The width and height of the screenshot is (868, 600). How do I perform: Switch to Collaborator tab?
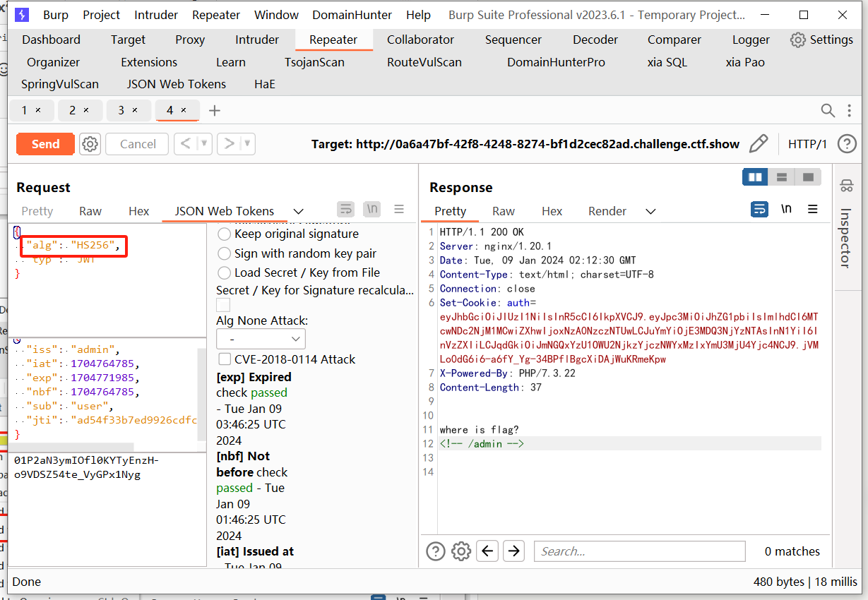pos(421,40)
